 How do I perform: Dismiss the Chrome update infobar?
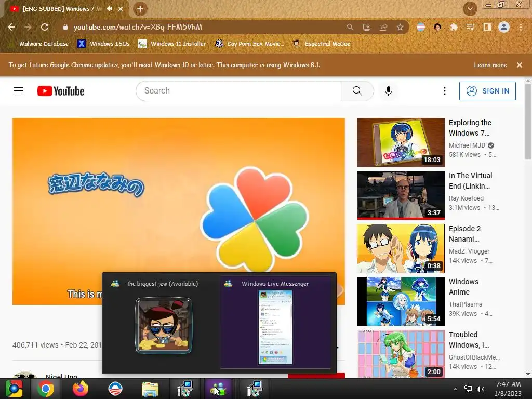pyautogui.click(x=520, y=65)
